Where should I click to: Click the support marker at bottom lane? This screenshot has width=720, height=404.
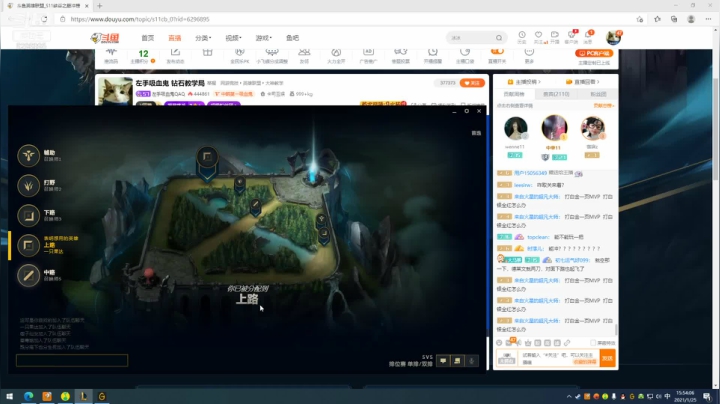[321, 220]
